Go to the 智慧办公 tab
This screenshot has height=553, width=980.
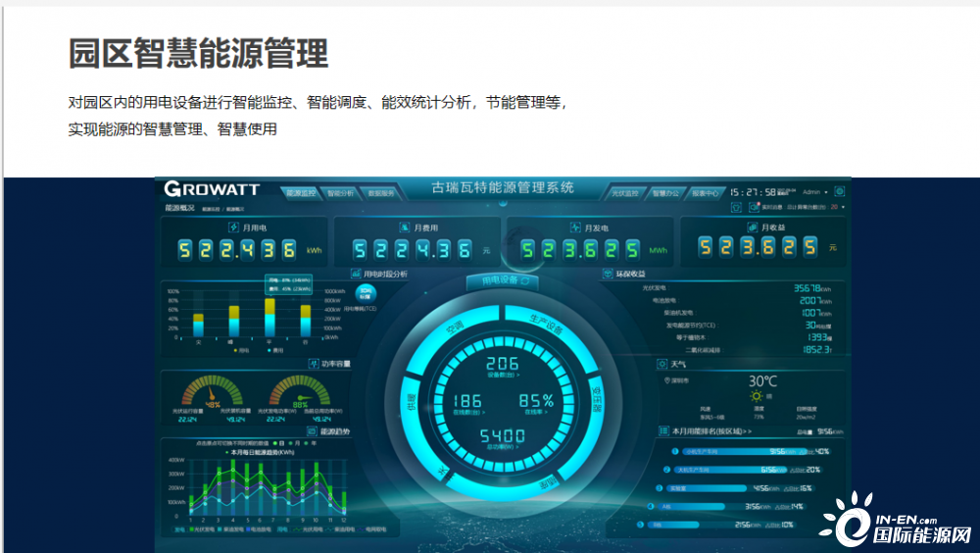coord(665,193)
